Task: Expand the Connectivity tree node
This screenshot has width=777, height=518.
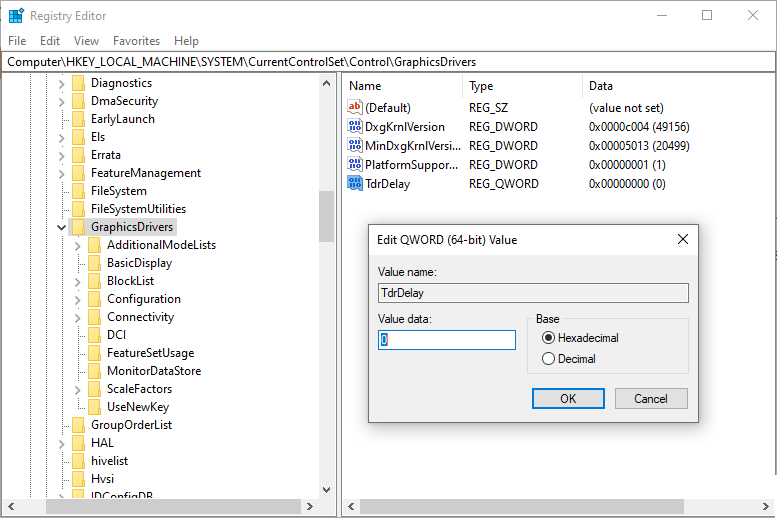Action: click(77, 317)
